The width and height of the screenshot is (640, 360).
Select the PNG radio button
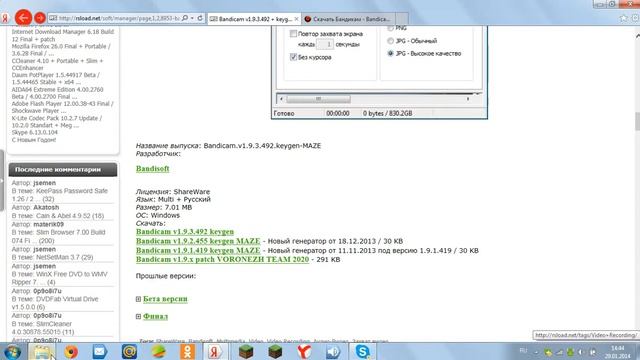[390, 28]
